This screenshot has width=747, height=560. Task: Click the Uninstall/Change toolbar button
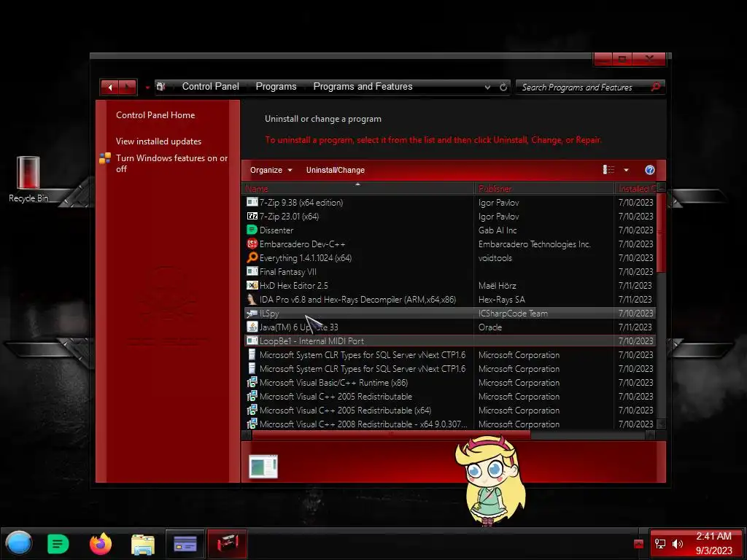(336, 170)
